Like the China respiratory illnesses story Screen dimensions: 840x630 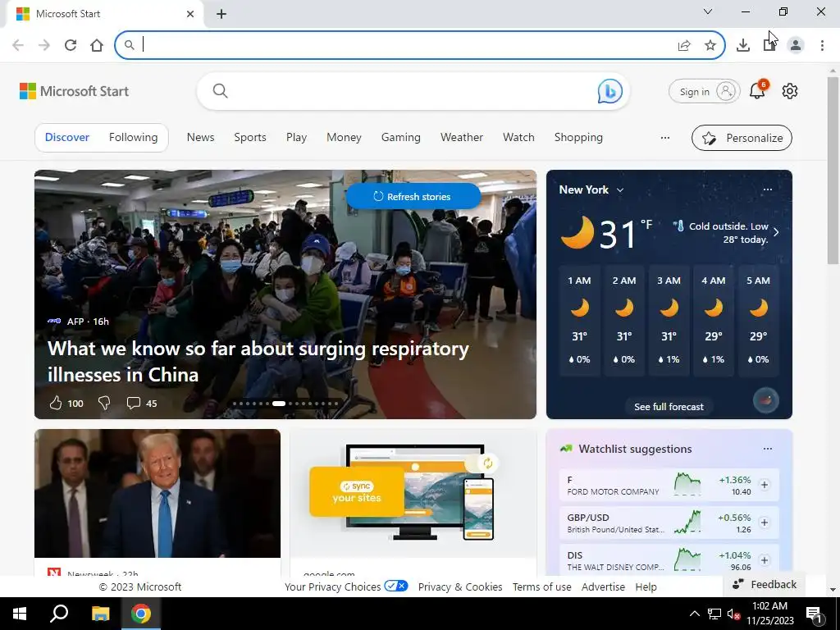(x=56, y=403)
